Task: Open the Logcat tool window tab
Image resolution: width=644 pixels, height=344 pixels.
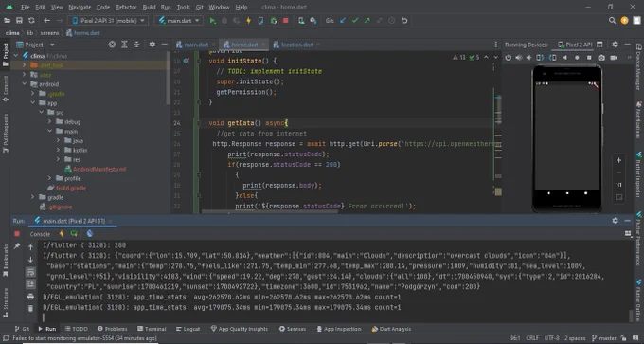Action: [x=188, y=329]
